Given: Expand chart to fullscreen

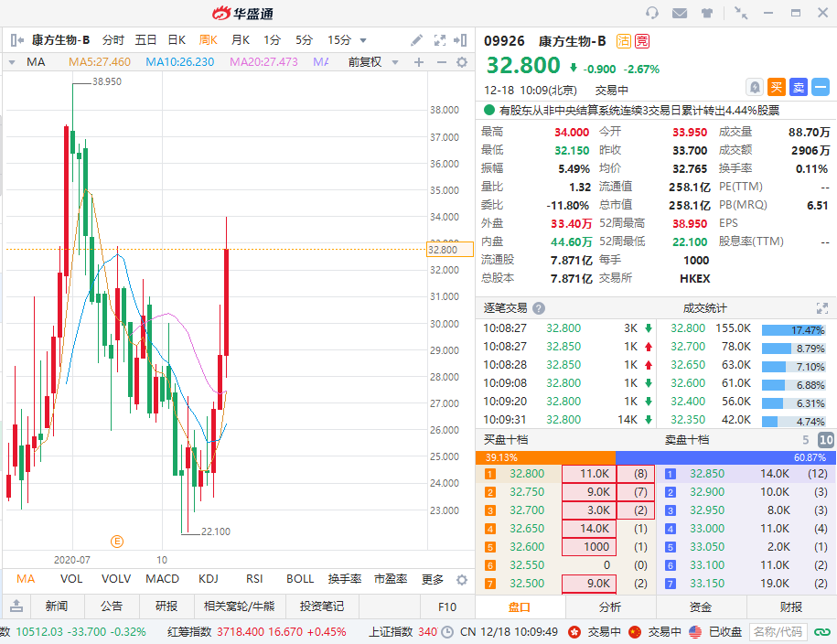Looking at the screenshot, I should coord(440,40).
